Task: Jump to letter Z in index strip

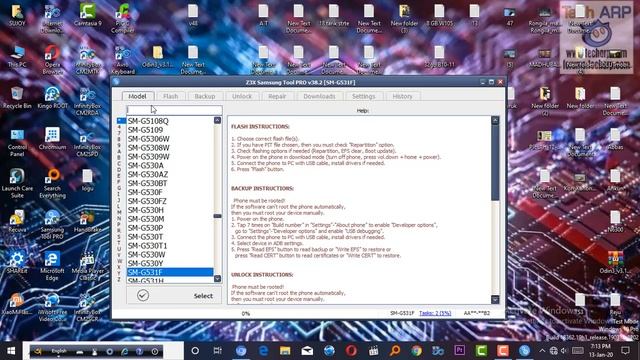Action: pyautogui.click(x=119, y=280)
